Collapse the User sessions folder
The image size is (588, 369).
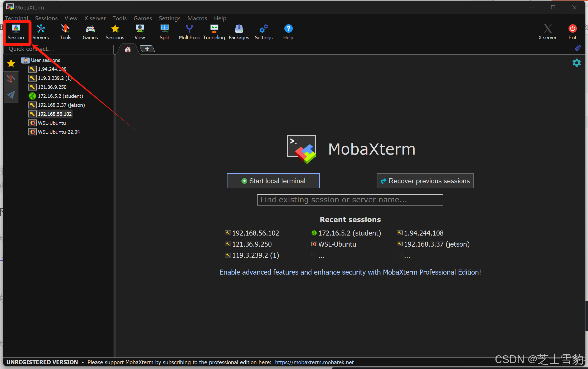tap(45, 60)
